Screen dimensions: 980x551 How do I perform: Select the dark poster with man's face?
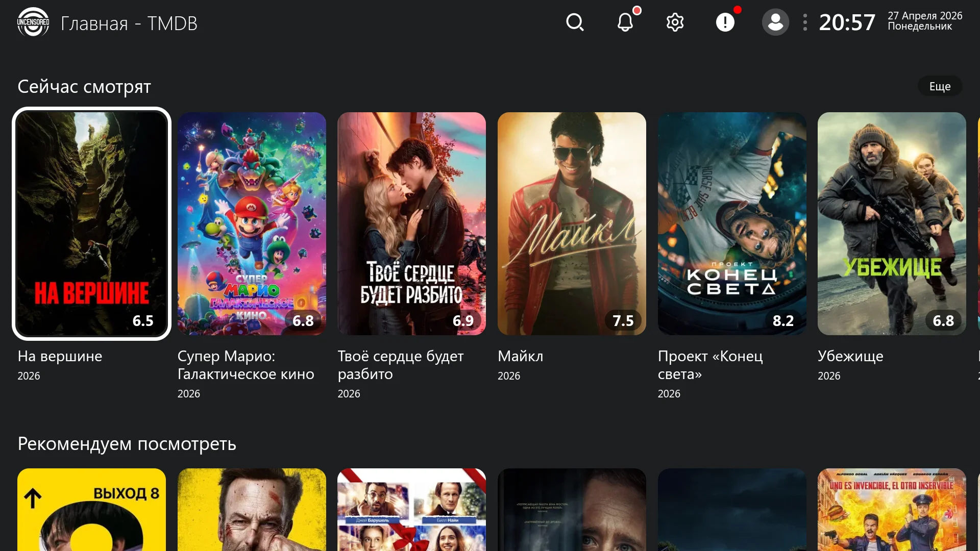pos(572,510)
